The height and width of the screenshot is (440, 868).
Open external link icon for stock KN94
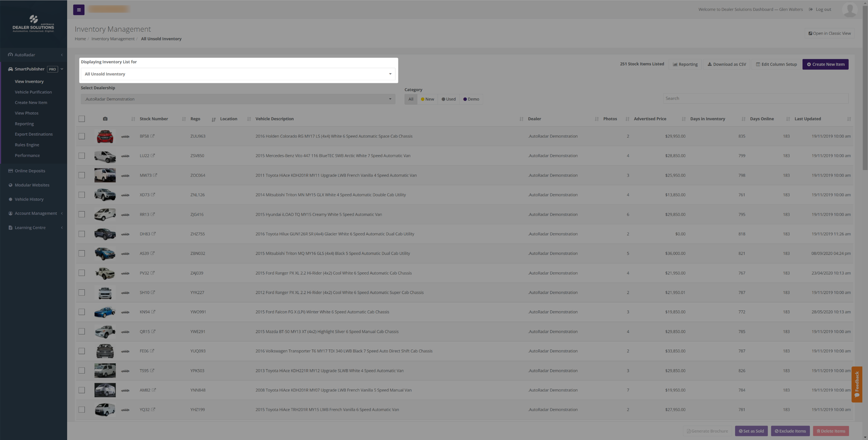153,312
